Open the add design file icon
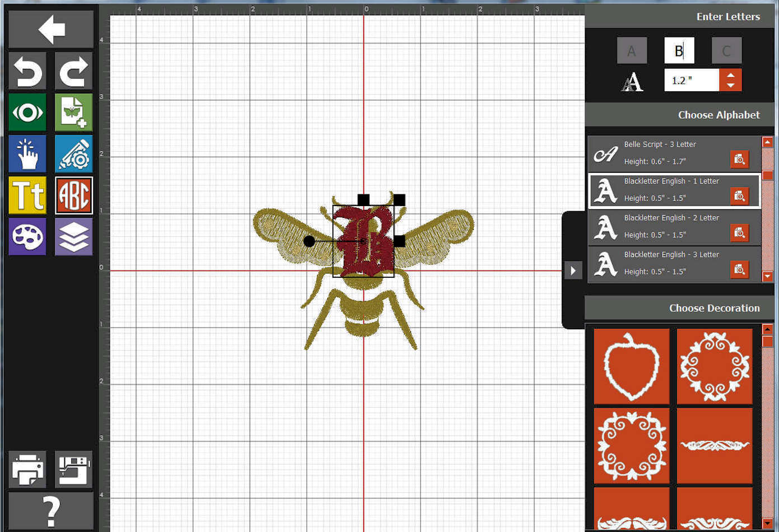The image size is (779, 532). coord(74,113)
